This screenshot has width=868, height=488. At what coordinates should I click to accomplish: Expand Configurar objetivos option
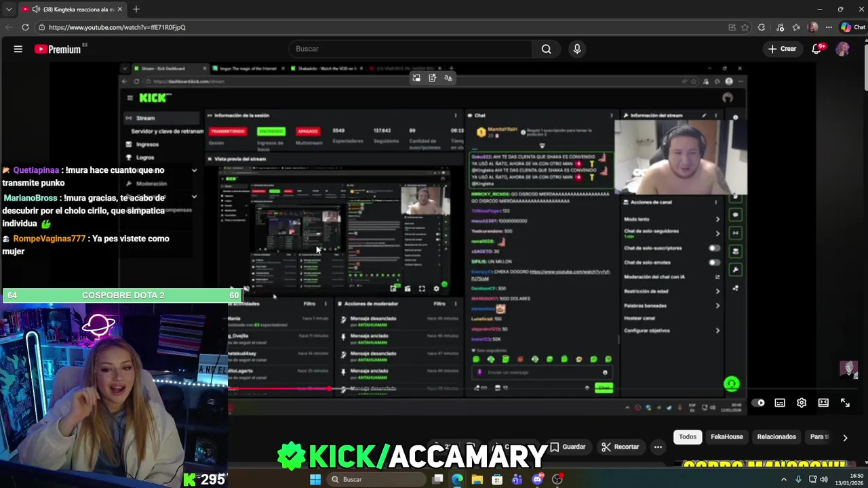[x=717, y=331]
